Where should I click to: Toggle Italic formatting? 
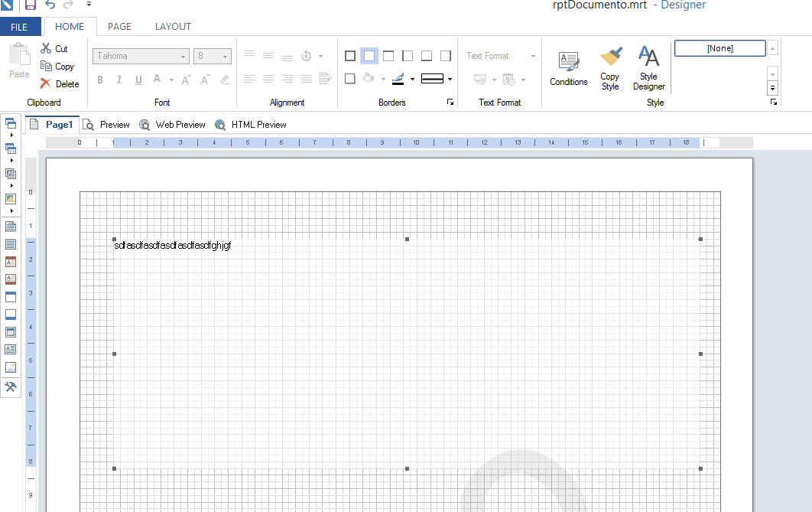(119, 80)
